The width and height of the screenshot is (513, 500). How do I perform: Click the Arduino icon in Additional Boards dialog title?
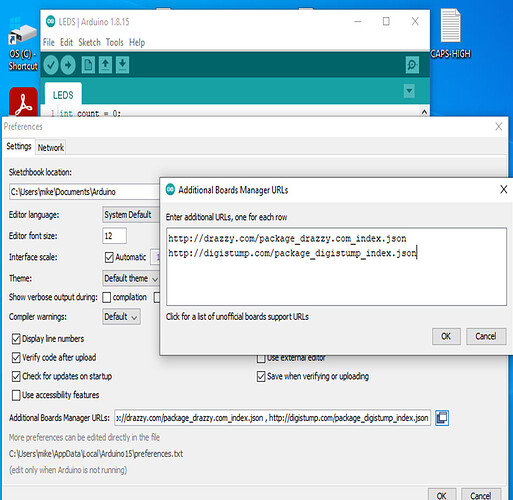pos(170,190)
